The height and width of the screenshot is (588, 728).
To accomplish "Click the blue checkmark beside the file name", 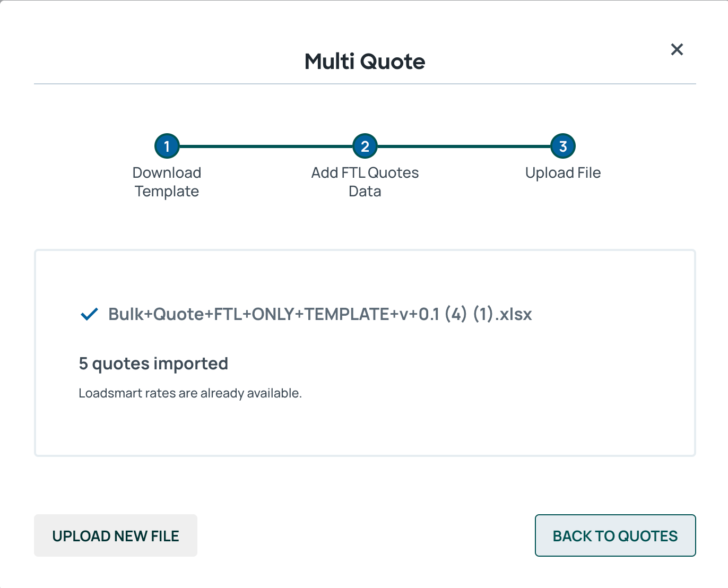I will point(89,314).
